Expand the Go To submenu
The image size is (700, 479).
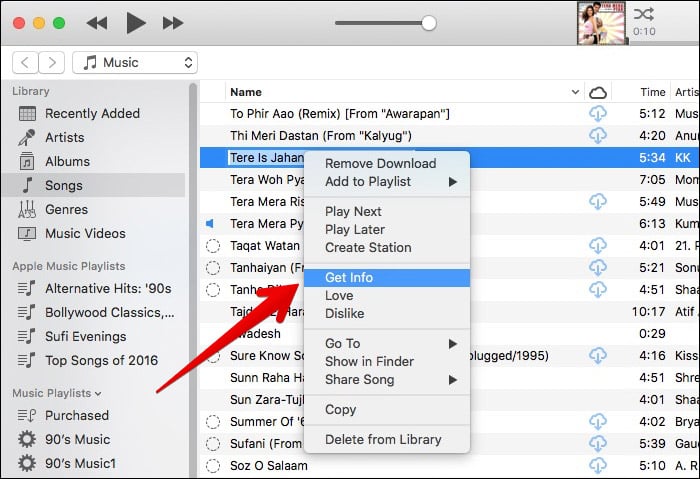pos(387,344)
